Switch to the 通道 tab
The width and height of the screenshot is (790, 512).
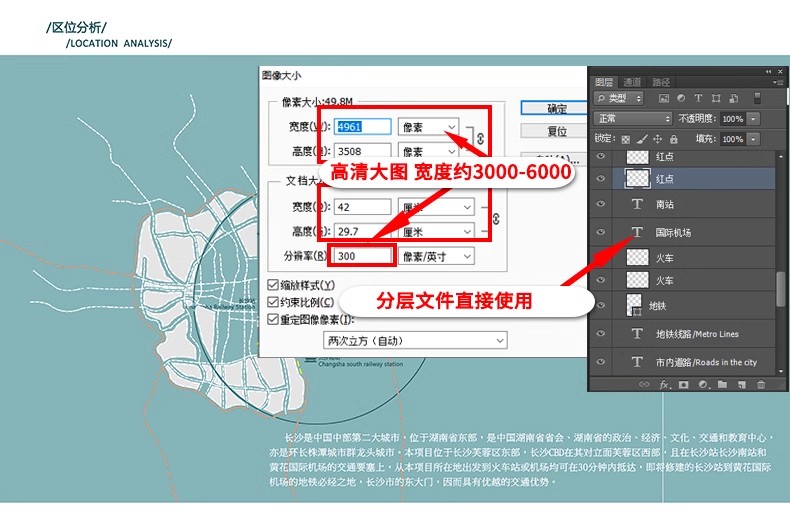[x=632, y=82]
